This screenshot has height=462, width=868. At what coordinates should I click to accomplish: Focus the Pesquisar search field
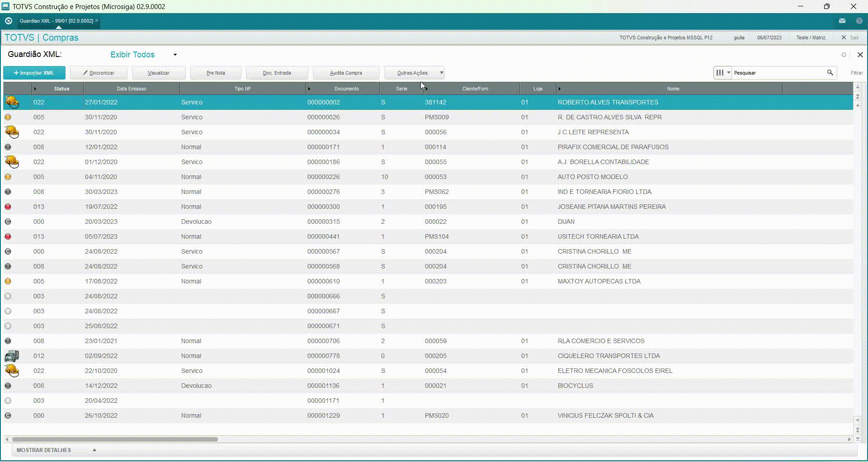(778, 73)
